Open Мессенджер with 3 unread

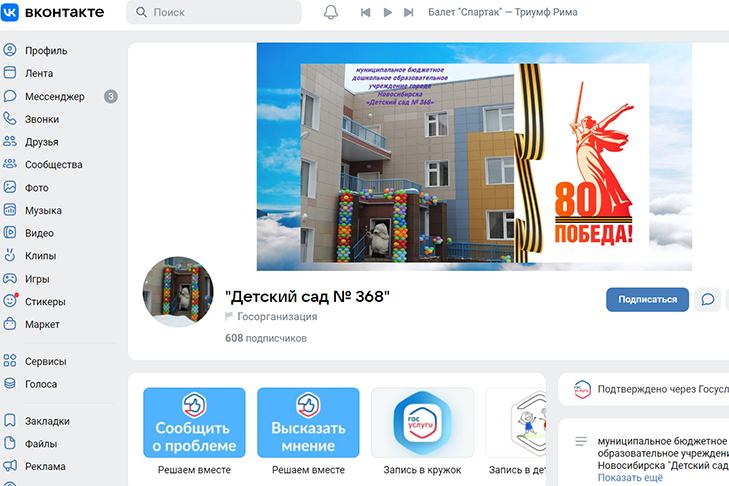tap(54, 96)
